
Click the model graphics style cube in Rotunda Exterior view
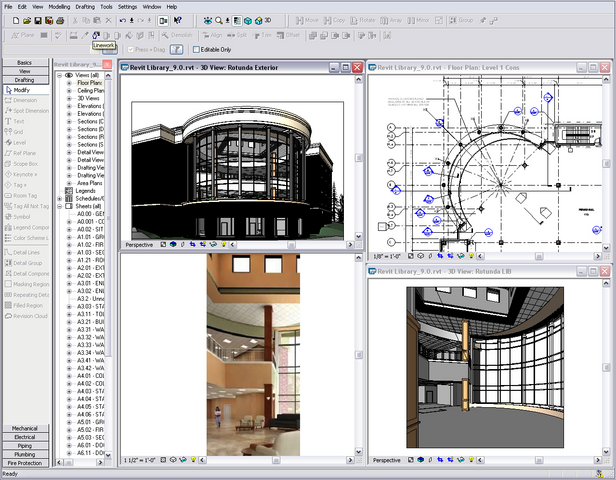pyautogui.click(x=173, y=244)
